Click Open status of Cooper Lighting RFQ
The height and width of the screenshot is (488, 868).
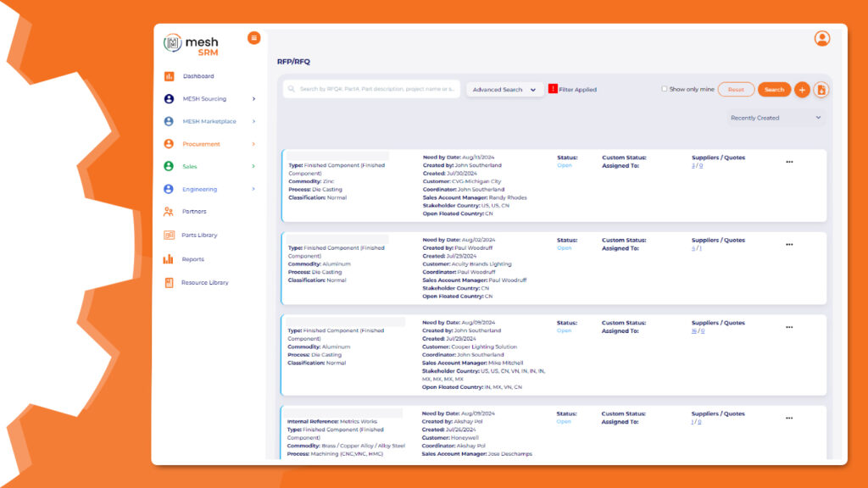[x=564, y=331]
